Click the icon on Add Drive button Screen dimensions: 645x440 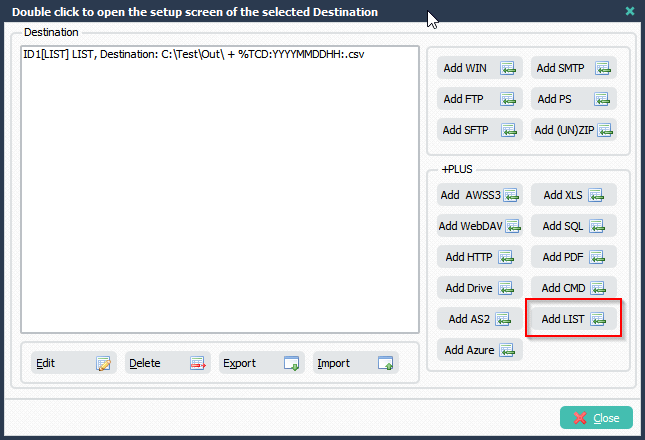[506, 288]
